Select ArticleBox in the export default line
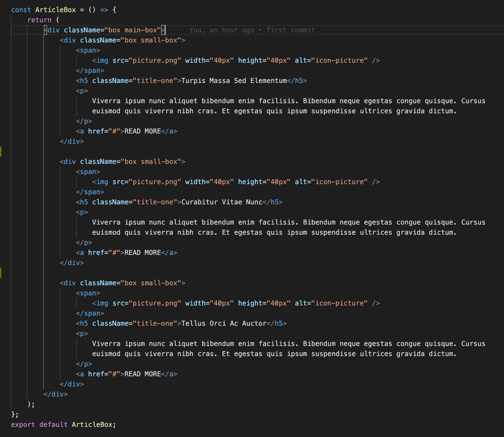504x437 pixels. (92, 425)
